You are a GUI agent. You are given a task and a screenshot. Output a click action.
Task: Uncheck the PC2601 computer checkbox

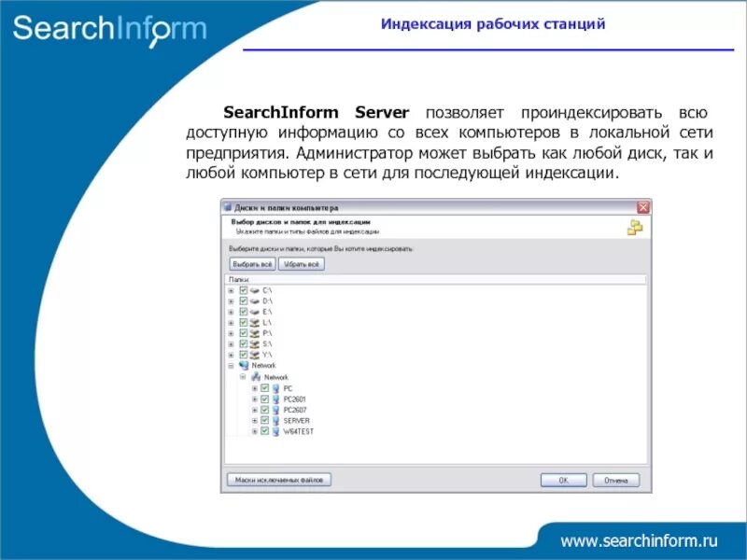pos(265,399)
